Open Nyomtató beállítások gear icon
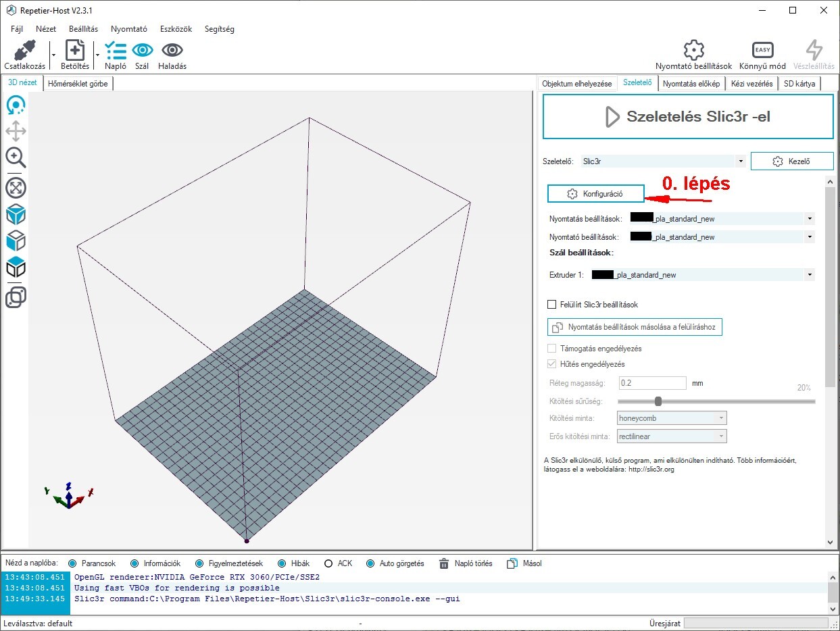The width and height of the screenshot is (840, 631). [693, 50]
